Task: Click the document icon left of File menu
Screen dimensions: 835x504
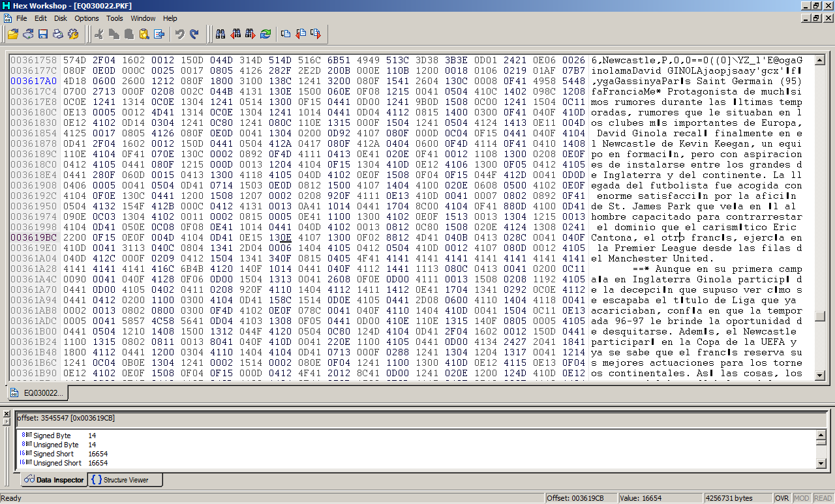Action: [8, 18]
